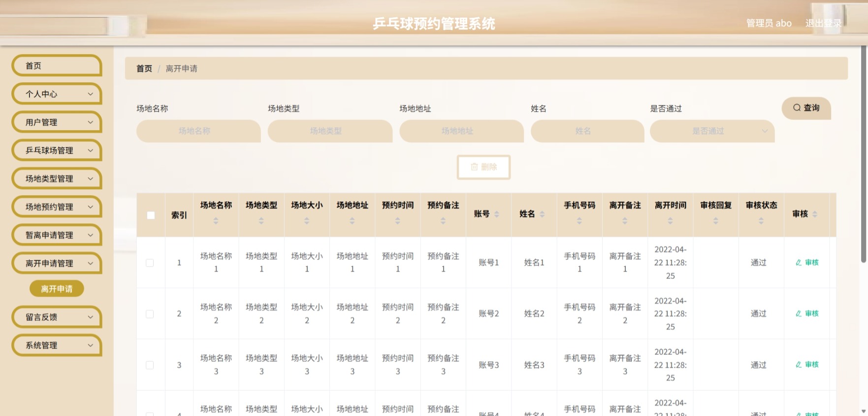Screen dimensions: 868x416
Task: Click the 账号1 cell
Action: [x=488, y=263]
